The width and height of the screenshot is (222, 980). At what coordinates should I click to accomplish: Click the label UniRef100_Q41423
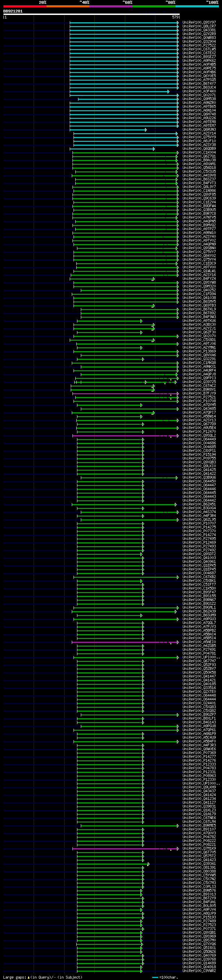pos(199,860)
